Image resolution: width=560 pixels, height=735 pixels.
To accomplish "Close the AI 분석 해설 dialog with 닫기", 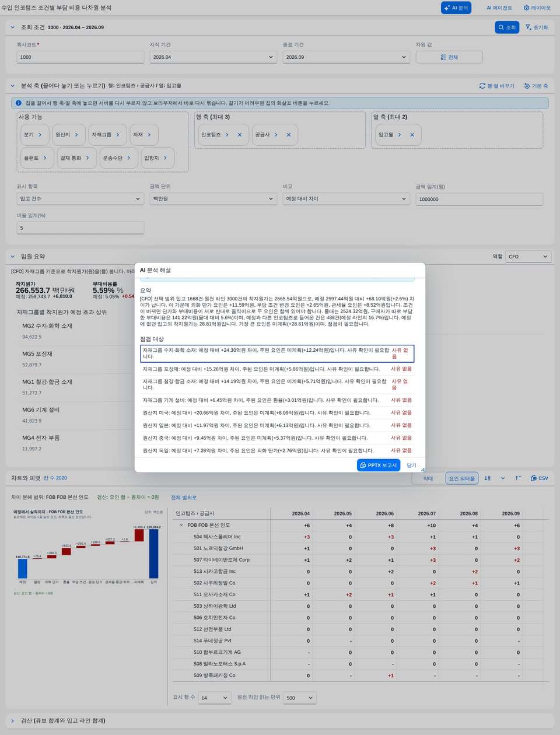I will (411, 466).
